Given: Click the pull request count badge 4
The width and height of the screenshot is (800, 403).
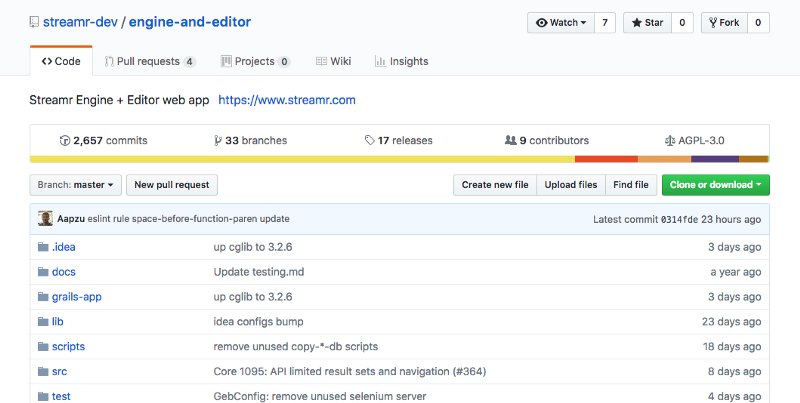Looking at the screenshot, I should point(189,62).
